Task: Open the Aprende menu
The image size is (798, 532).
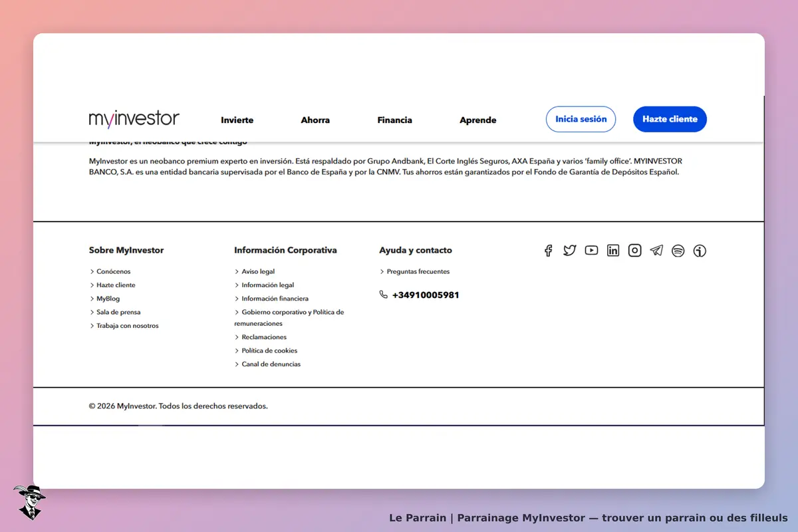Action: pyautogui.click(x=478, y=120)
